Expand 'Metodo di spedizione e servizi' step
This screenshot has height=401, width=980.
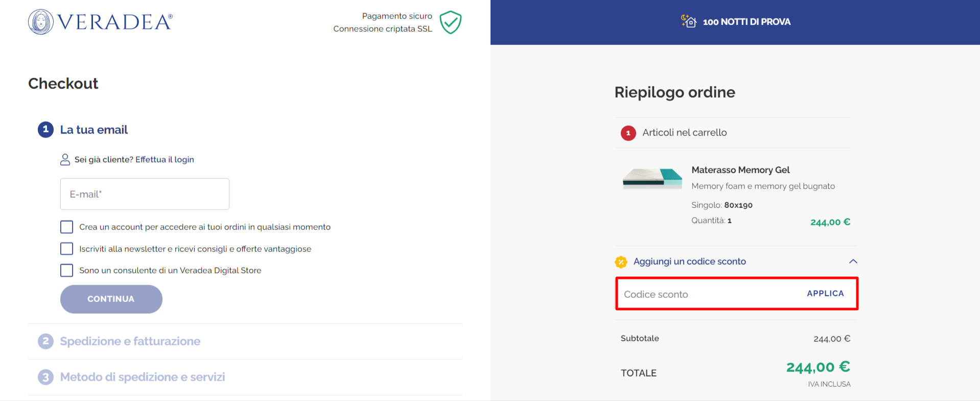[143, 377]
